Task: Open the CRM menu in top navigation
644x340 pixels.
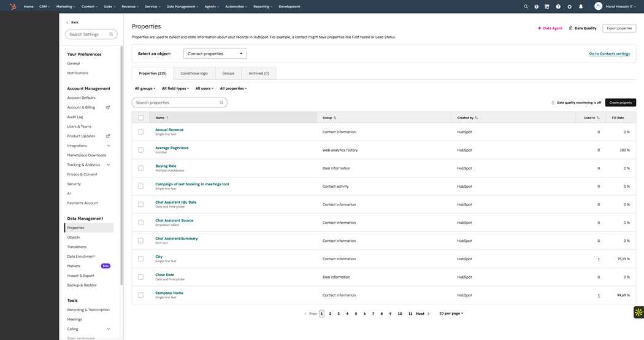Action: click(44, 7)
